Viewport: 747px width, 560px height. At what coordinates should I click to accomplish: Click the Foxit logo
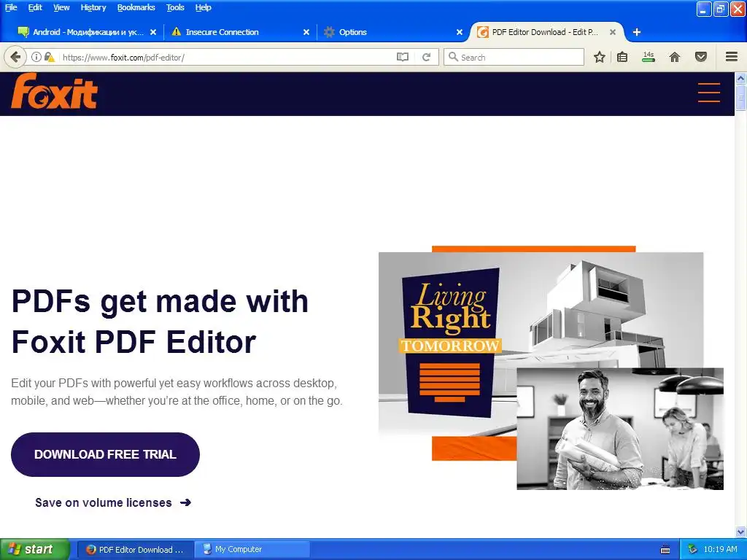[x=54, y=91]
